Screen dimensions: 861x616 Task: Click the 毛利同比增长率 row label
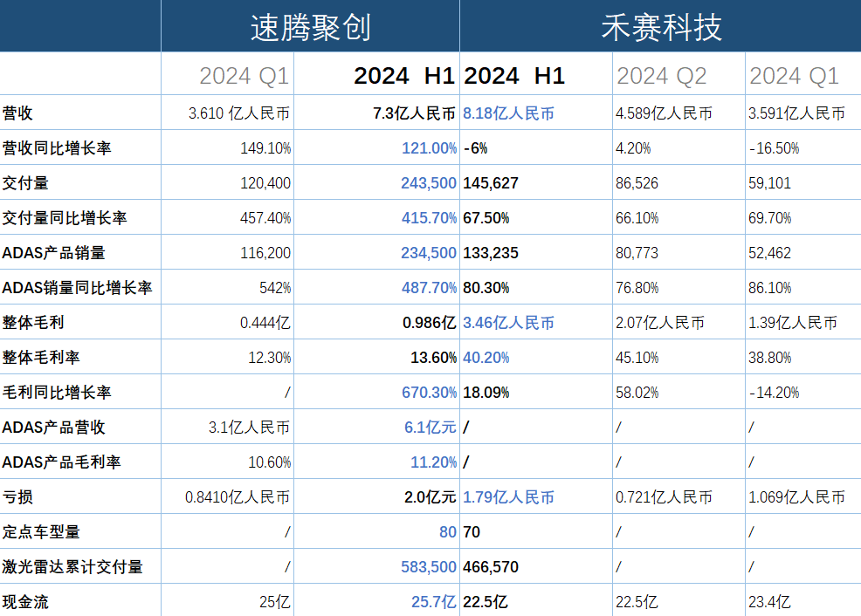(x=80, y=393)
